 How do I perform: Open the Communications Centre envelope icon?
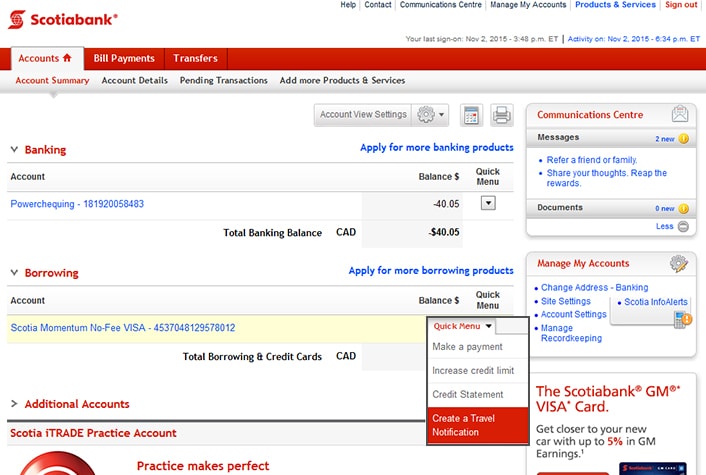[x=680, y=114]
